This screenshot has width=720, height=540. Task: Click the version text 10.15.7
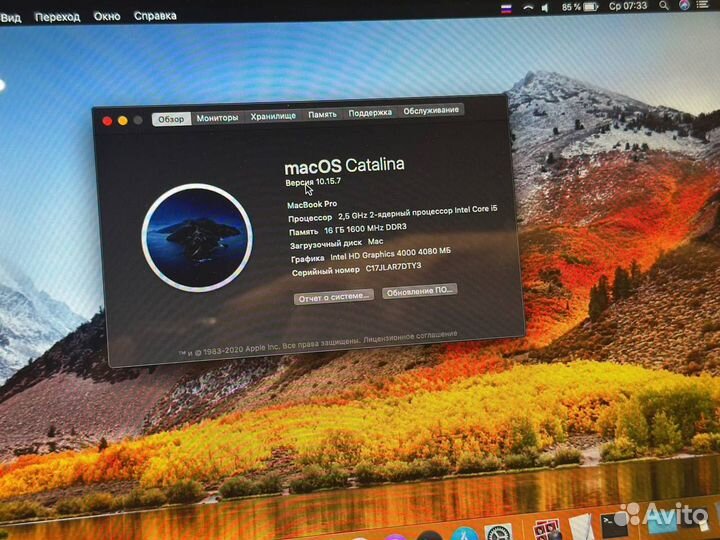coord(328,181)
